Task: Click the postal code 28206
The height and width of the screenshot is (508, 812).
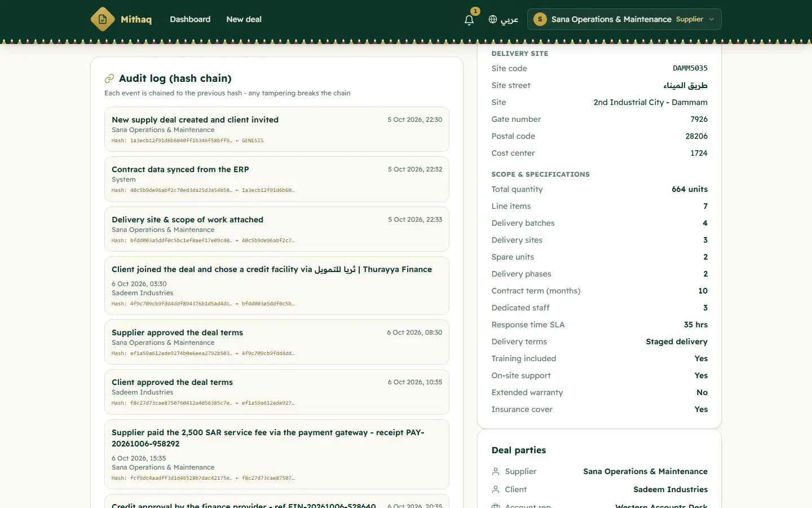Action: pyautogui.click(x=696, y=136)
